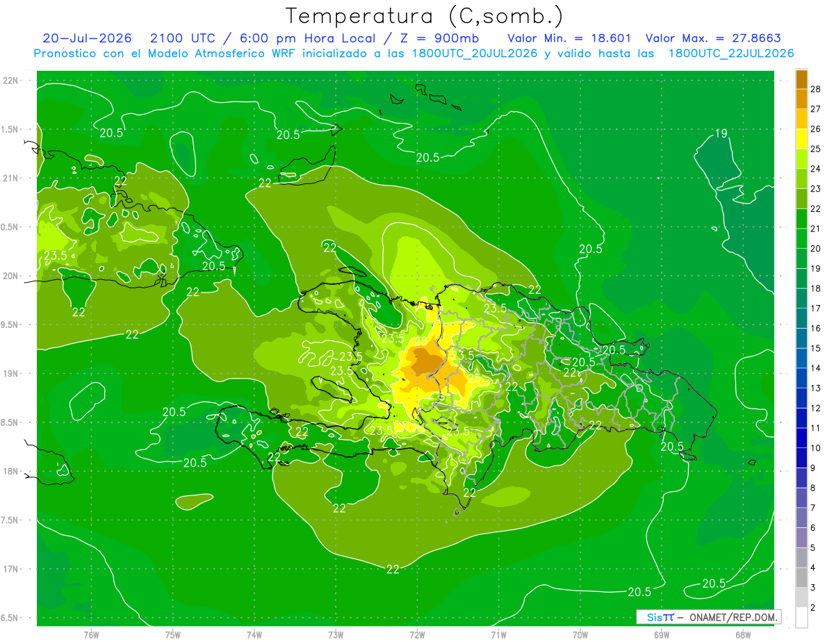
Task: Click the "73W" longitude axis label
Action: coord(336,635)
